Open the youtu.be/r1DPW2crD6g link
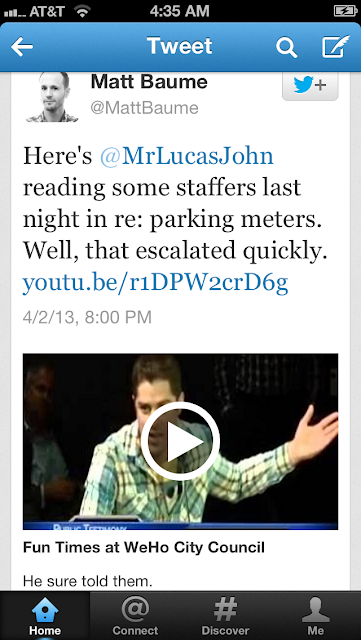This screenshot has width=361, height=640. click(155, 283)
